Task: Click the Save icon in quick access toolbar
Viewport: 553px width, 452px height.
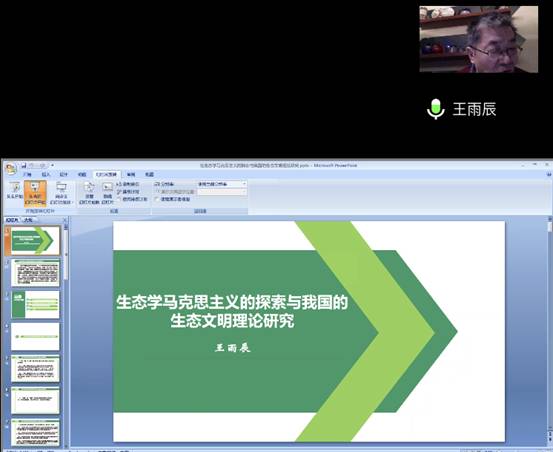Action: tap(24, 165)
